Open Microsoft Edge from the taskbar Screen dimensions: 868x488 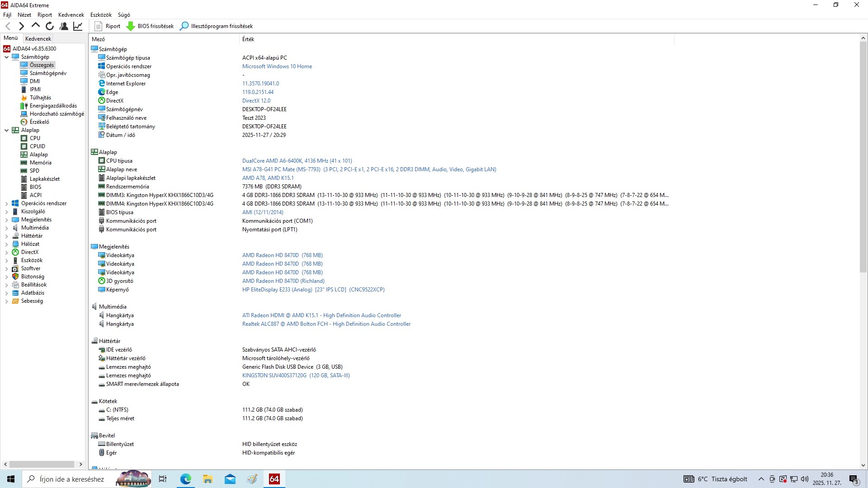(x=185, y=479)
